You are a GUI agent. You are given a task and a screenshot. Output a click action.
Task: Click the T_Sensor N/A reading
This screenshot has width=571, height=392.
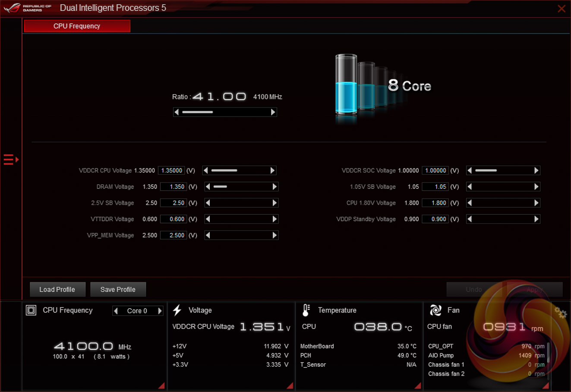click(x=412, y=365)
